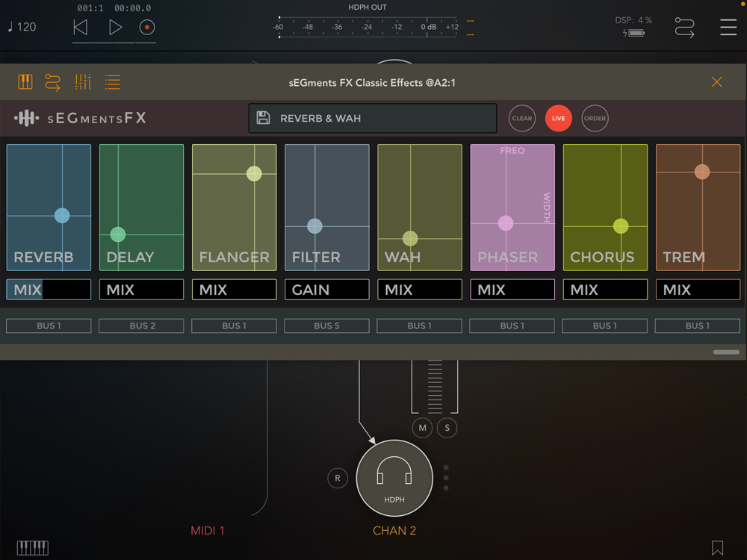This screenshot has width=747, height=560.
Task: Click the FLANGER XY pad handle
Action: [x=254, y=173]
